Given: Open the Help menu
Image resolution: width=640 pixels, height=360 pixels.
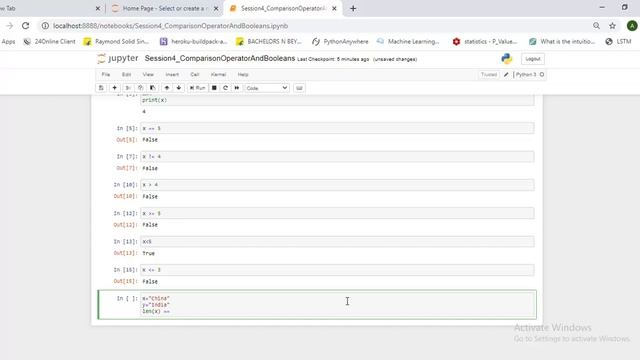Looking at the screenshot, I should tap(243, 74).
